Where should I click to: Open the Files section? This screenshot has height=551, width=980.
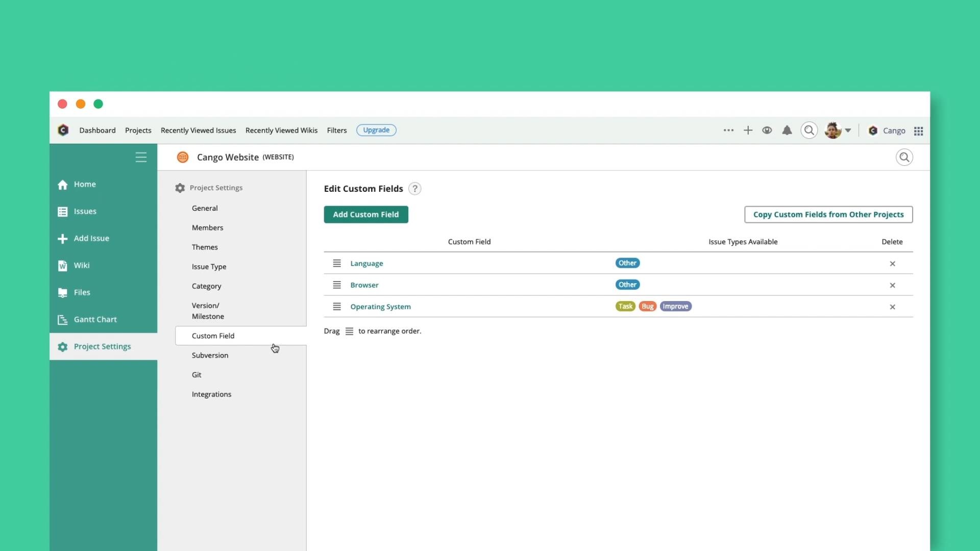62,292
